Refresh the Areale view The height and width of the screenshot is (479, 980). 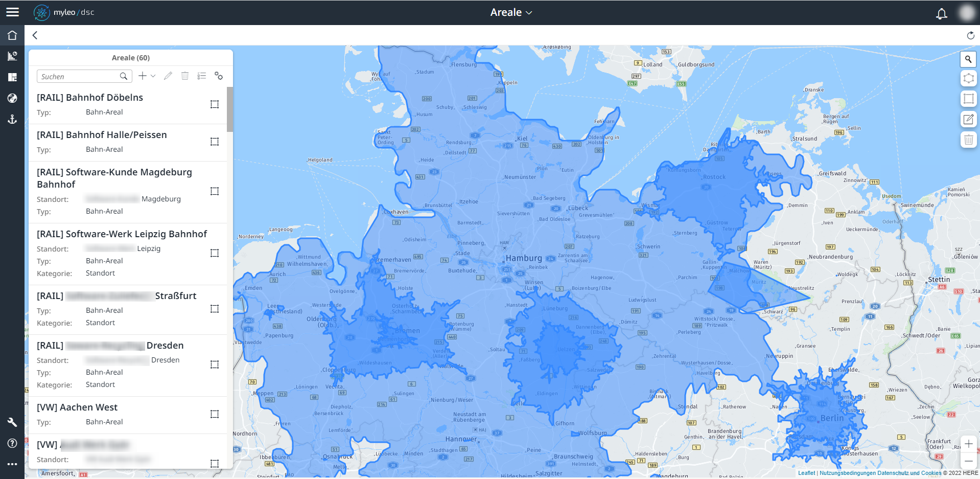[970, 35]
